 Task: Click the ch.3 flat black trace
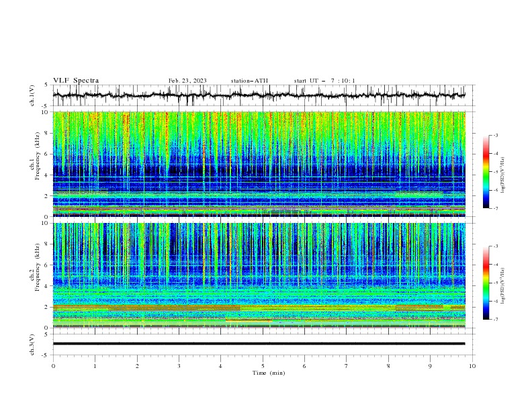point(259,344)
